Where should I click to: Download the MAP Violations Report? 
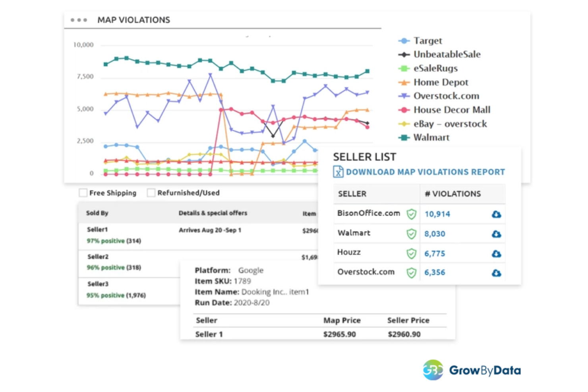pyautogui.click(x=426, y=172)
